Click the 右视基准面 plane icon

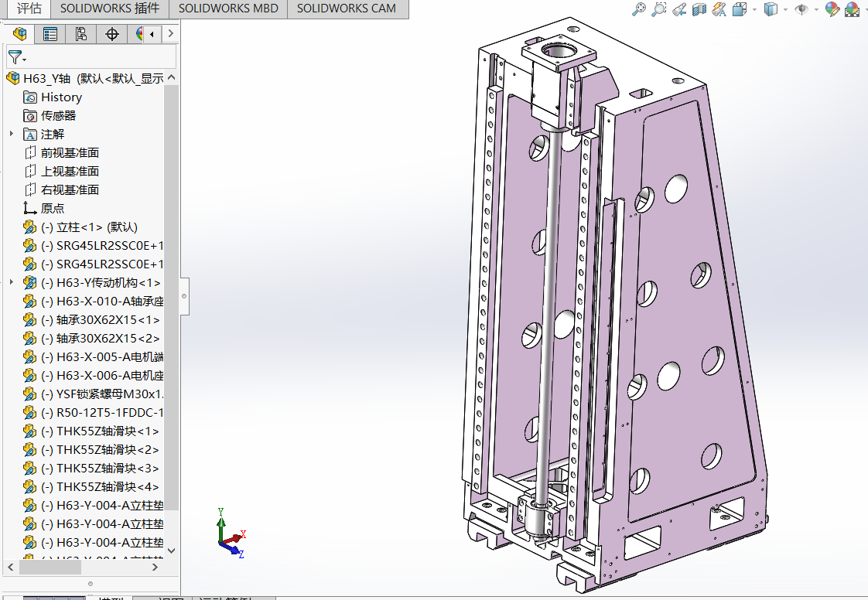(x=30, y=190)
